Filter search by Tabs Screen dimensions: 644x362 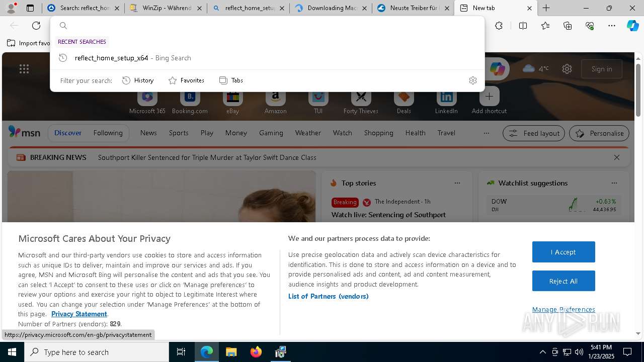(x=231, y=80)
